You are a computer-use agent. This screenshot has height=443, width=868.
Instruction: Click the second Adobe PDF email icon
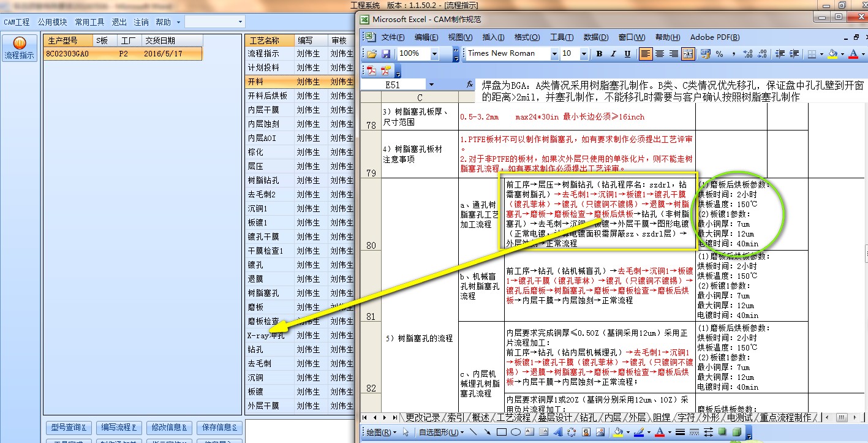(x=387, y=70)
